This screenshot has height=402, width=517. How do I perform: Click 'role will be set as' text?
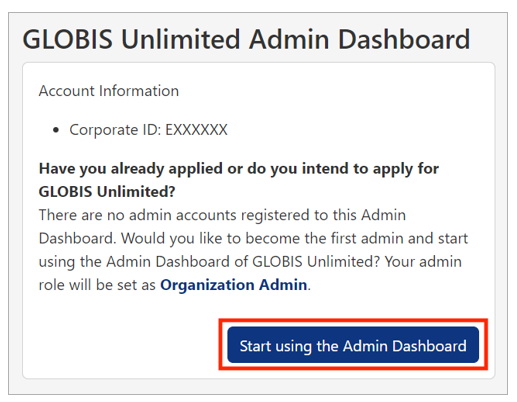[x=97, y=285]
